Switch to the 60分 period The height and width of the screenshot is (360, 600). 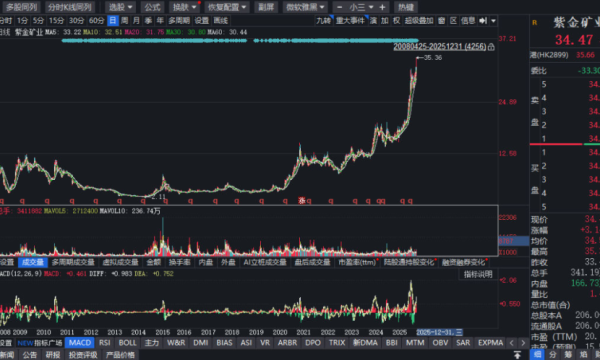[96, 20]
